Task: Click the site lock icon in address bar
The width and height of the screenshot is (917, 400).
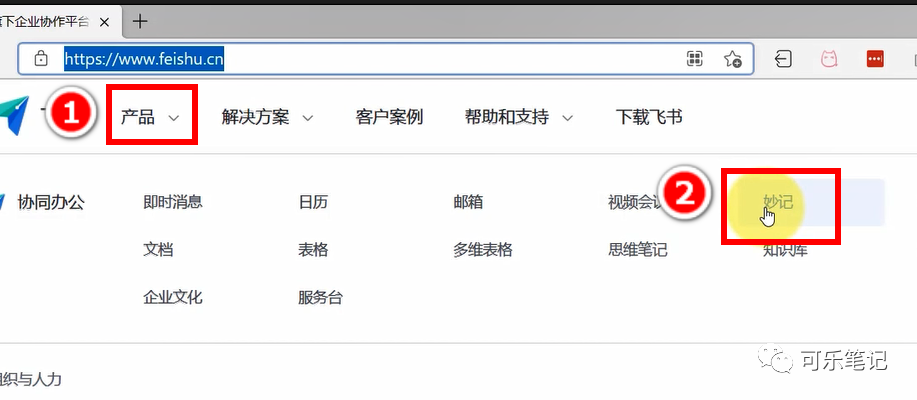Action: click(40, 58)
